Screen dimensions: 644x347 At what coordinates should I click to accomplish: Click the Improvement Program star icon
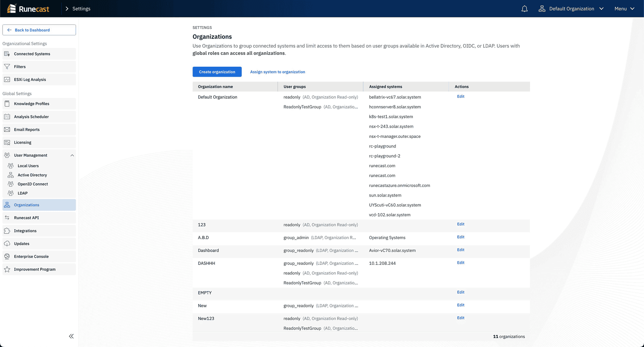tap(7, 269)
